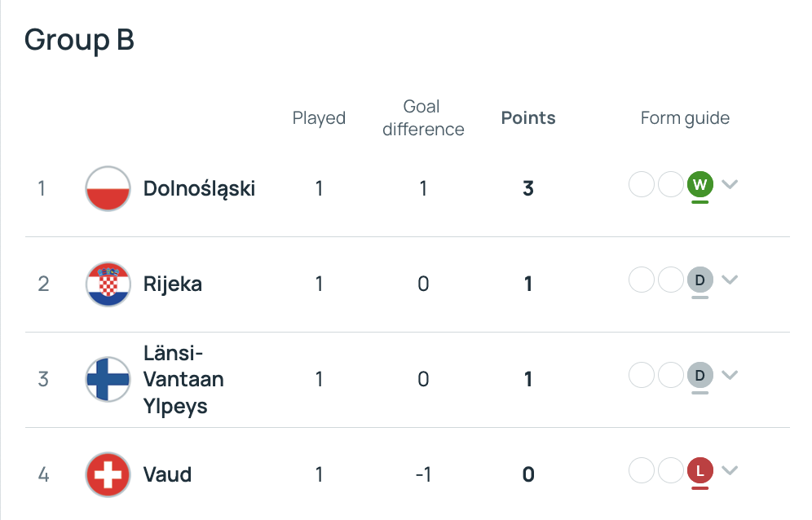Click the Poland flag icon for Dolnośląski
812x520 pixels.
point(108,188)
